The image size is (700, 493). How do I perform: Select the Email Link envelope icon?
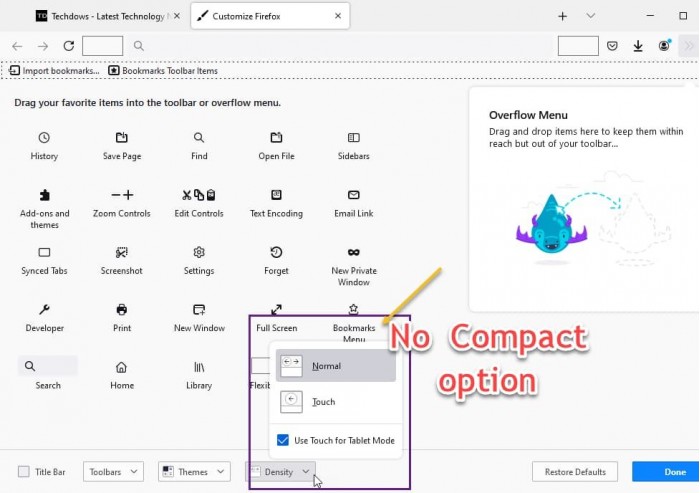point(354,195)
